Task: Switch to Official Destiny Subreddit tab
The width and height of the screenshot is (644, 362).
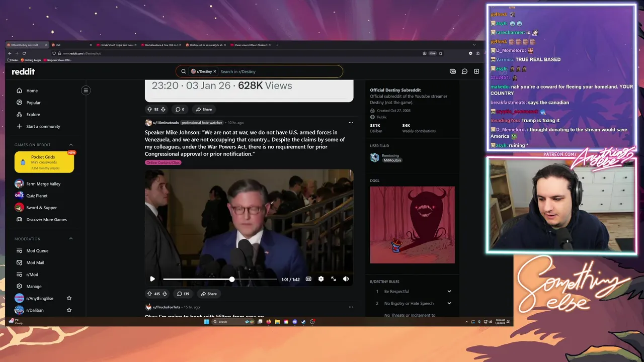Action: click(x=27, y=45)
